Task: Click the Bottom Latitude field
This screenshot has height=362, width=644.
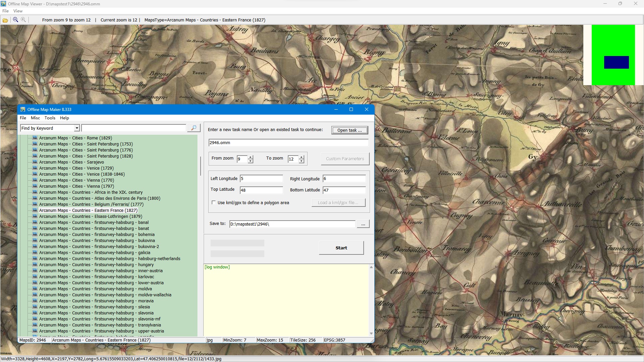Action: (344, 190)
